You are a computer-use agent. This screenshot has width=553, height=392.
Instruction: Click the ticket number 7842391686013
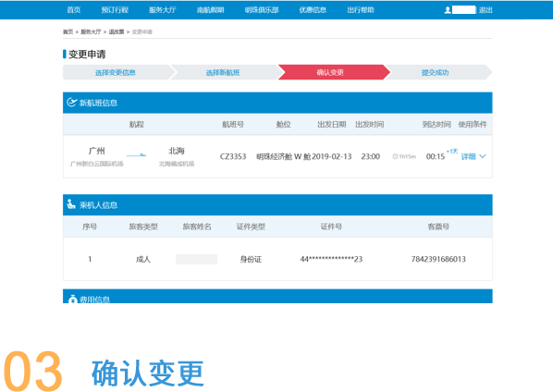(438, 259)
